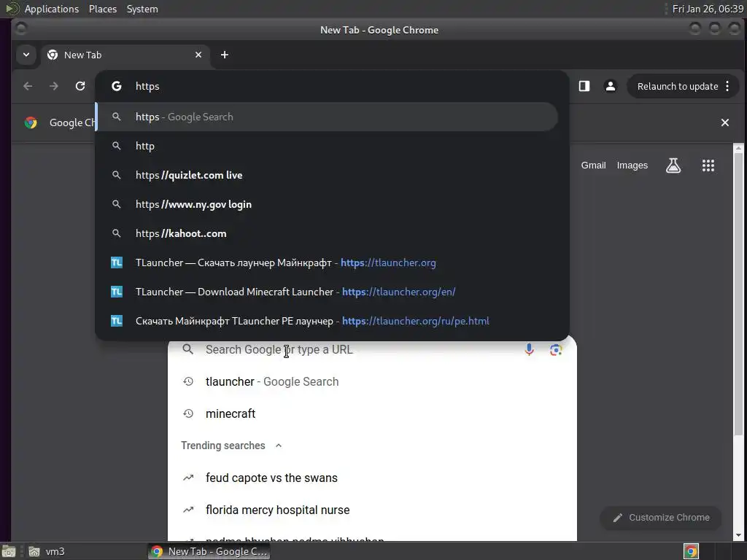This screenshot has height=560, width=747.
Task: Choose the www.ny.gov login suggestion
Action: coord(327,204)
